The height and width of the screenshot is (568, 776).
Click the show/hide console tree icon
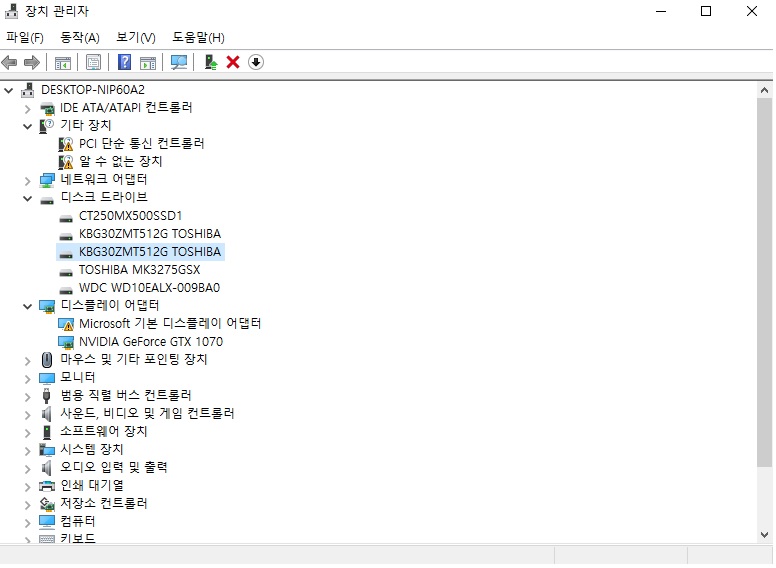[x=63, y=62]
